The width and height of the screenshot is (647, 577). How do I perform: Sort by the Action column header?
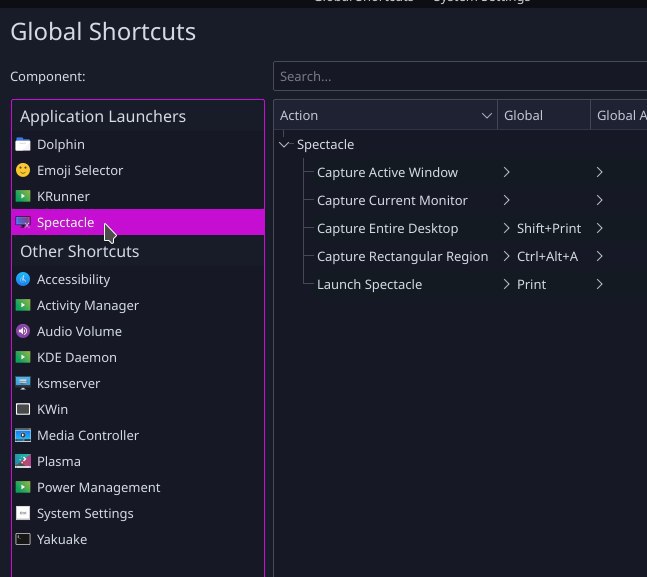tap(385, 116)
